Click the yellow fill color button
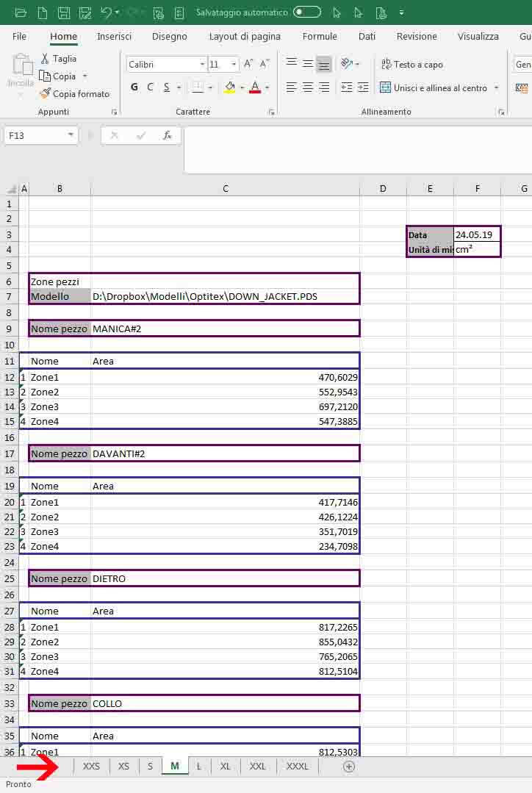The width and height of the screenshot is (532, 793). pyautogui.click(x=230, y=87)
